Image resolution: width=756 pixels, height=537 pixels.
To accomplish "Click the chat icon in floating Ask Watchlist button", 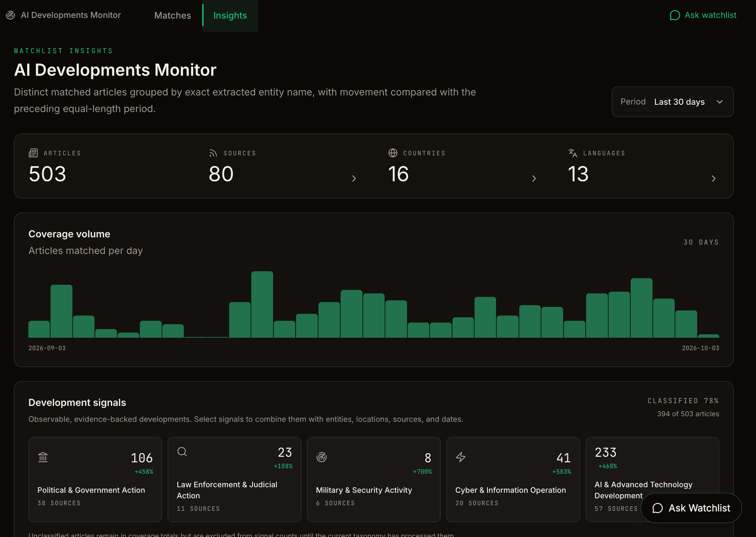I will (x=658, y=508).
